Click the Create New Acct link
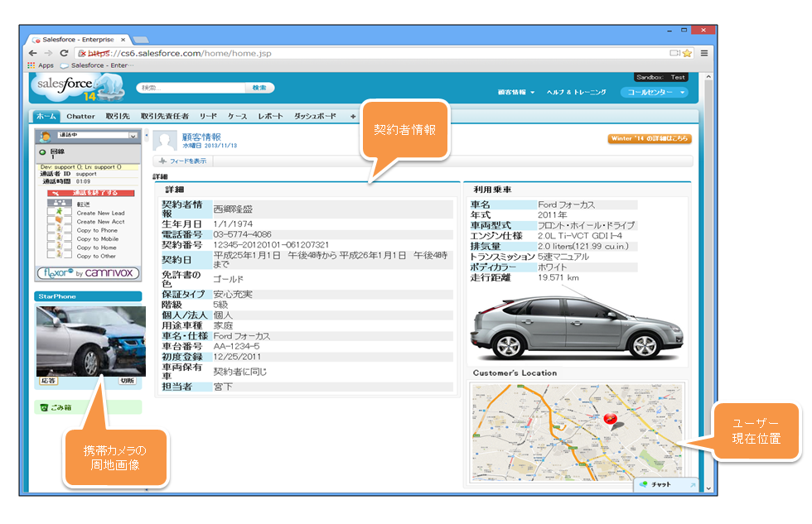812x524 pixels. coord(100,221)
